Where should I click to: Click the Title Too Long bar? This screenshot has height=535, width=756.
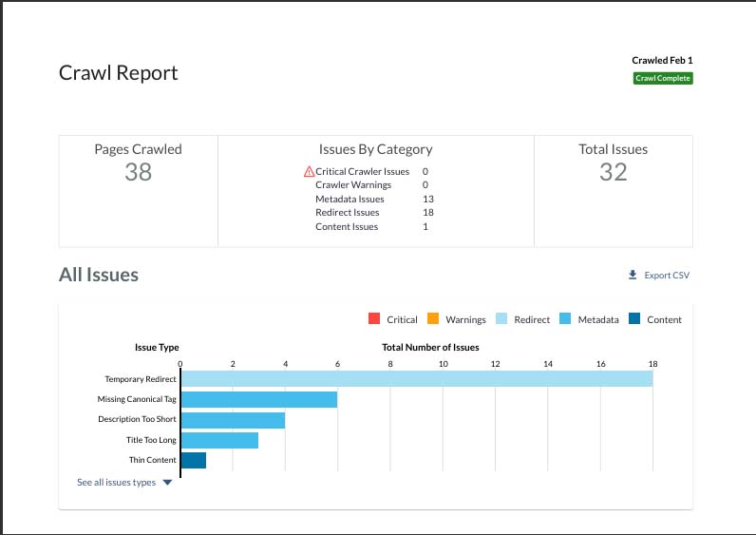219,440
